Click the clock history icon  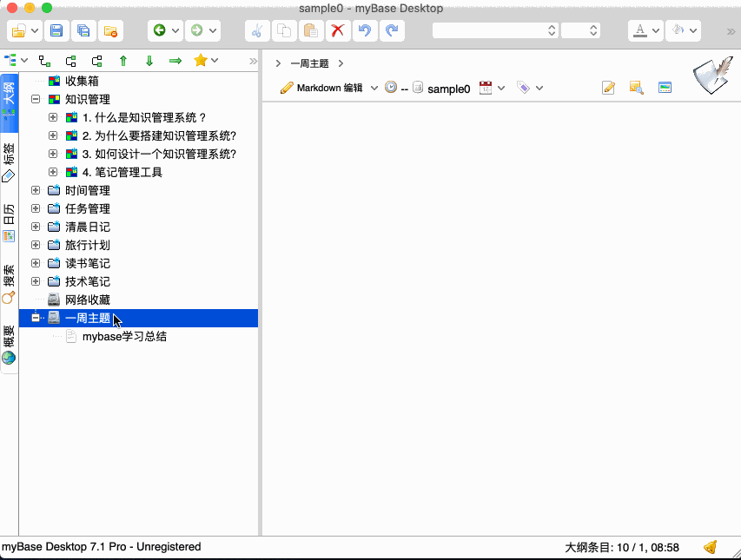391,87
